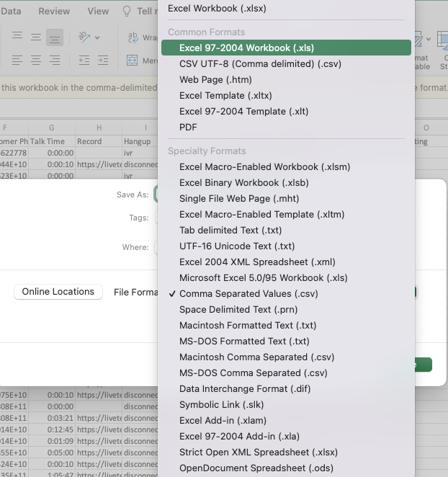Select cell with talk time 0:05:00

coord(52,453)
